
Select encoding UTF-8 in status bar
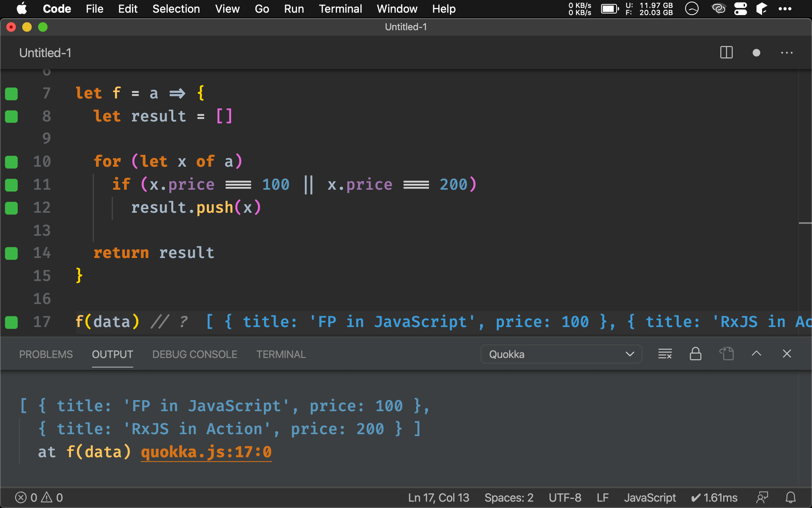565,498
